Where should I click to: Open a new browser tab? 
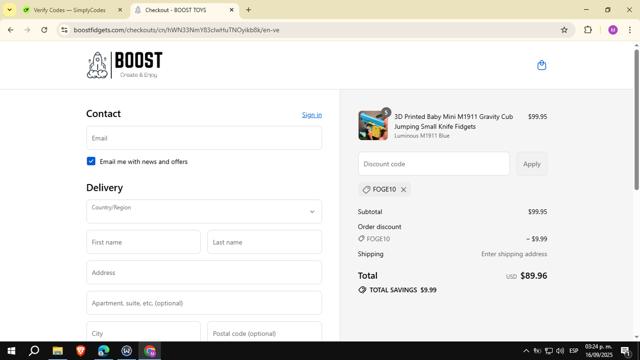[248, 10]
